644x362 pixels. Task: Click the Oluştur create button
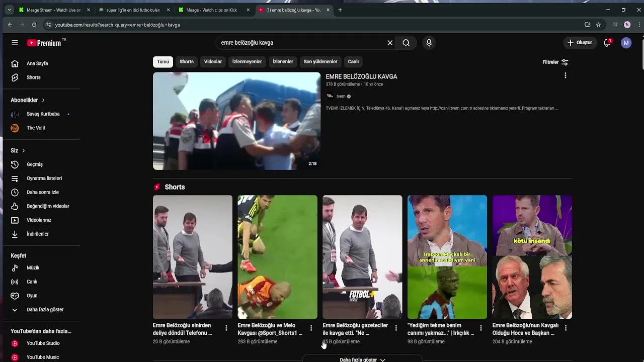coord(580,43)
